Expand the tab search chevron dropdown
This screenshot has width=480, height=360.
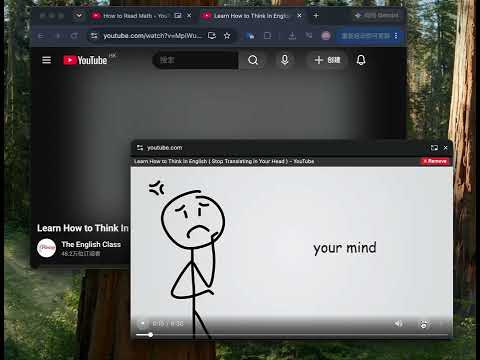coord(78,15)
